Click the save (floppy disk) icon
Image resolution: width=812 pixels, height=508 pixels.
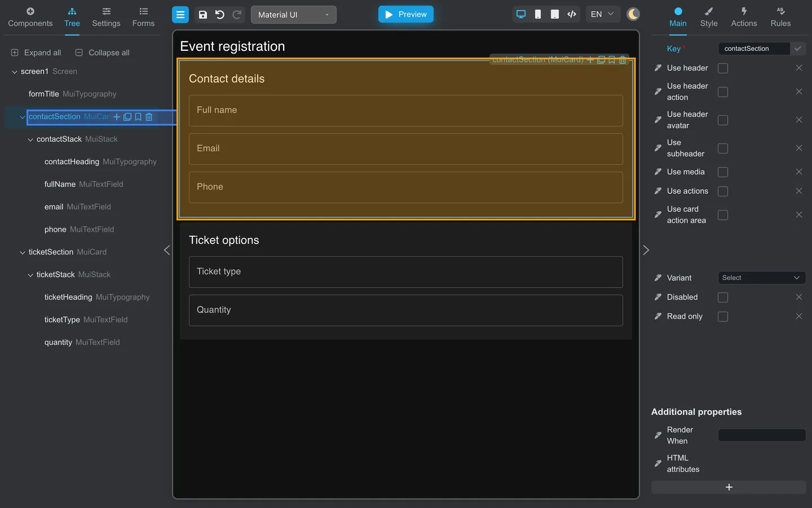click(203, 15)
